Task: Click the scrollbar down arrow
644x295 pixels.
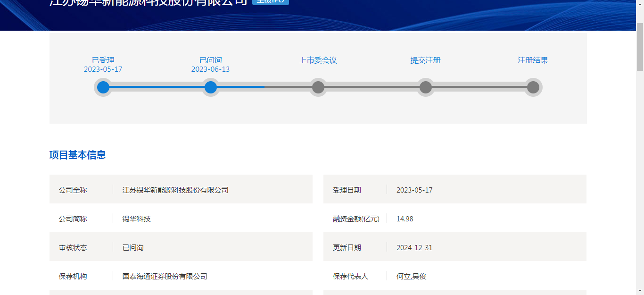Action: pos(640,291)
